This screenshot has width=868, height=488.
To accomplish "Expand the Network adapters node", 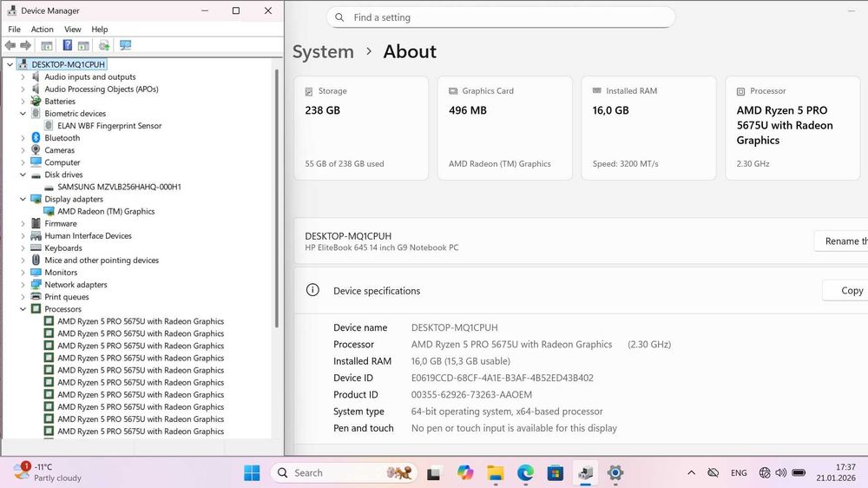I will point(23,284).
